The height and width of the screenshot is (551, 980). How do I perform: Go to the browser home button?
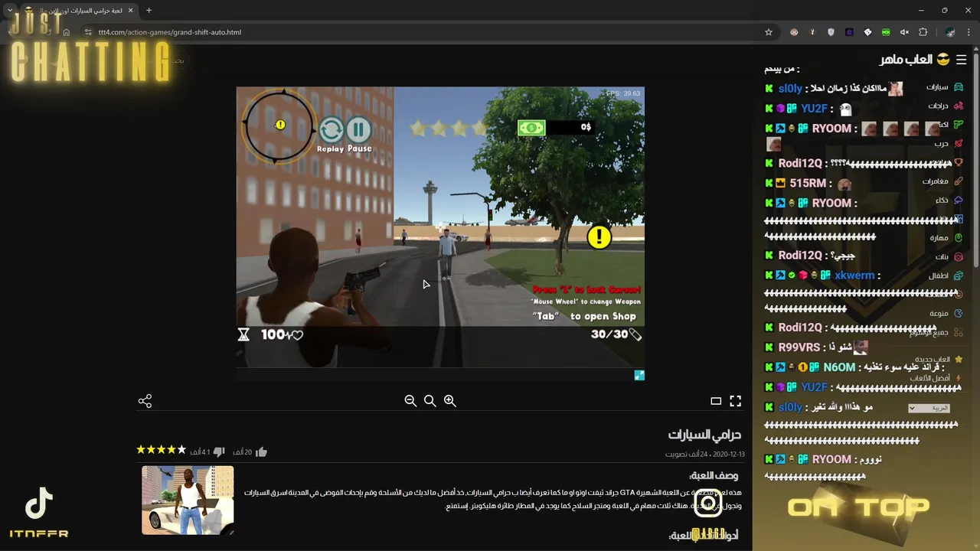click(67, 32)
